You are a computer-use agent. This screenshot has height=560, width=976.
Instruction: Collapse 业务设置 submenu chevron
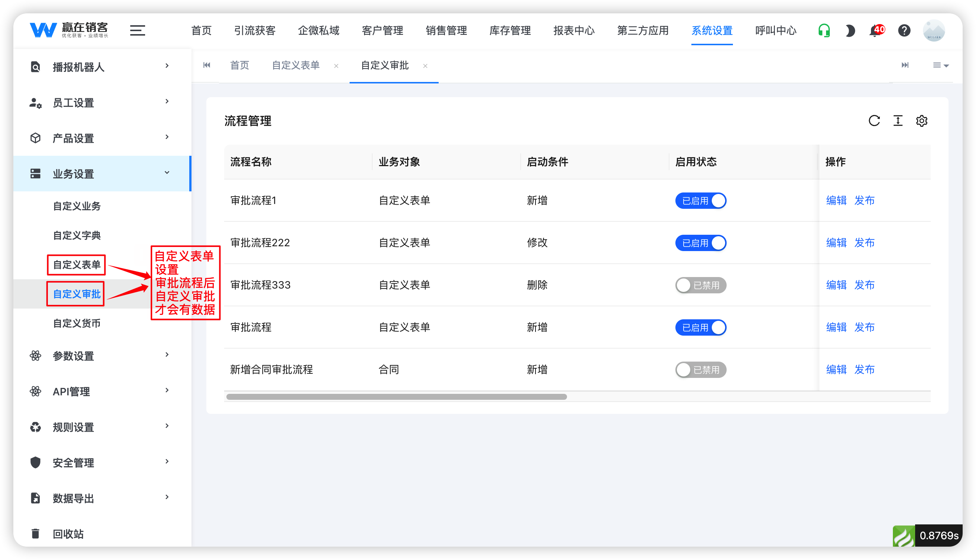pos(167,173)
